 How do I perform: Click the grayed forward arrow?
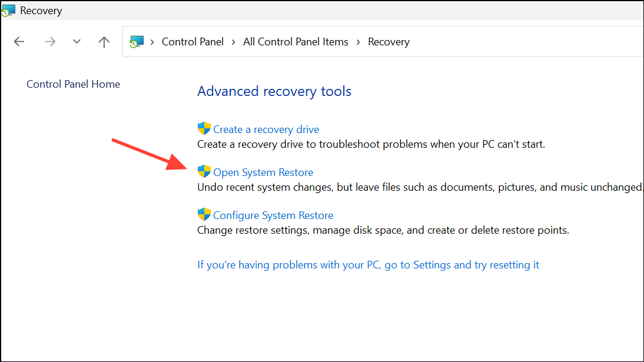50,41
